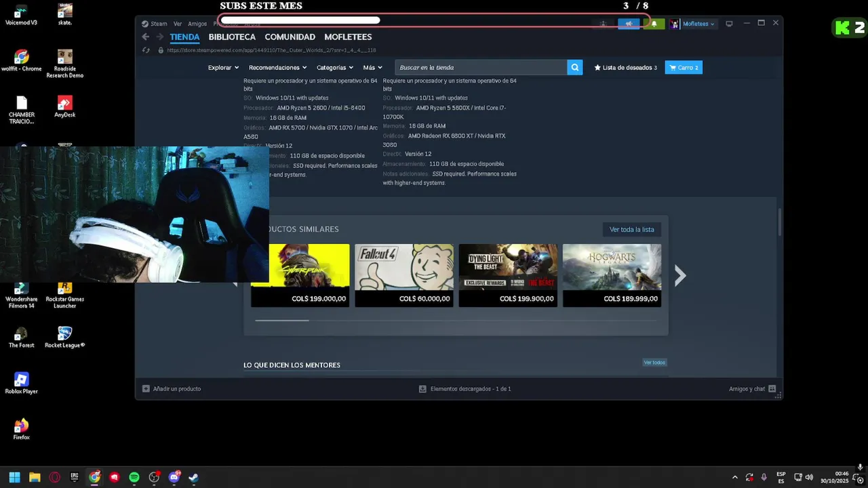Viewport: 868px width, 488px height.
Task: Open Rocket League desktop shortcut
Action: point(65,338)
